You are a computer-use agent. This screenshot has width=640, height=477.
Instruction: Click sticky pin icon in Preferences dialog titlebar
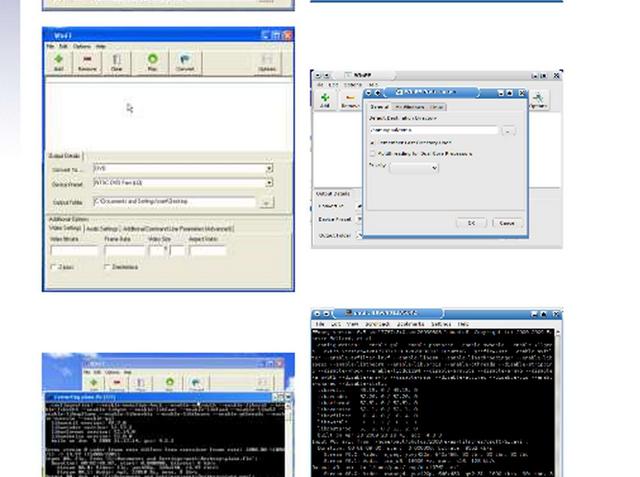coord(378,93)
